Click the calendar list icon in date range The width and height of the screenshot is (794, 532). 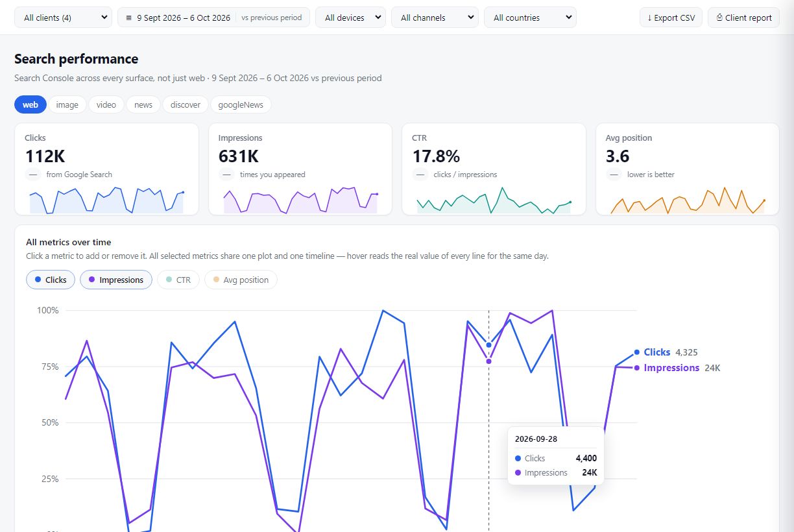coord(128,18)
